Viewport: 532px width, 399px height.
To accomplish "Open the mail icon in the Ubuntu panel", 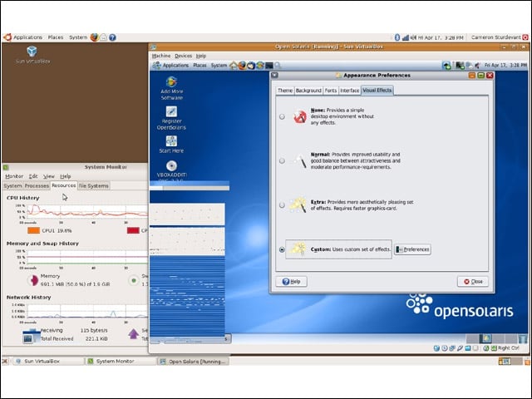I will point(103,37).
